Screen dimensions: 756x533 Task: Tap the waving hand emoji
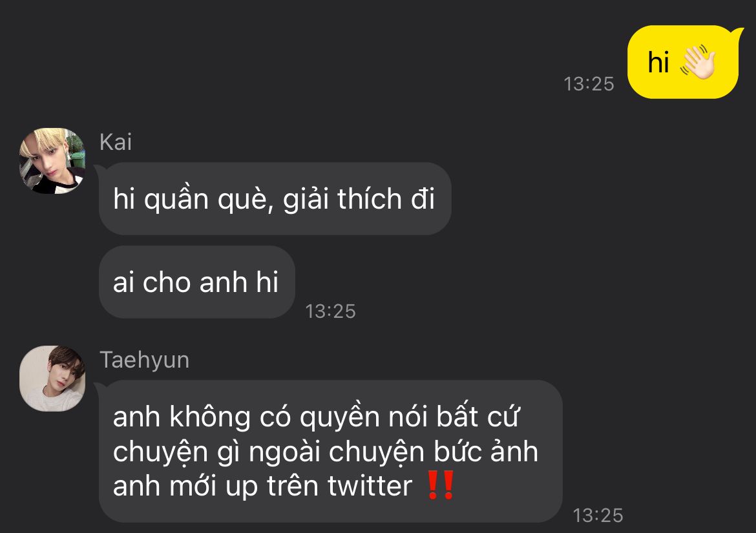698,61
